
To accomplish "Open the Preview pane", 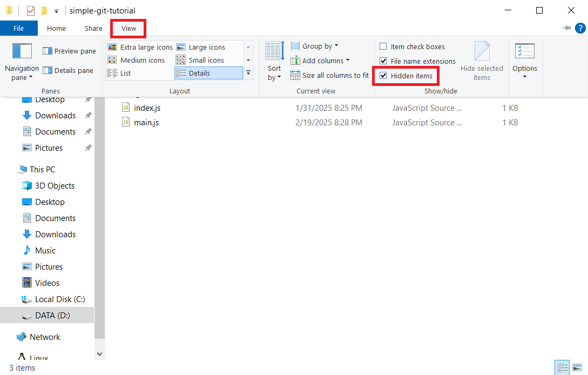I will click(69, 51).
